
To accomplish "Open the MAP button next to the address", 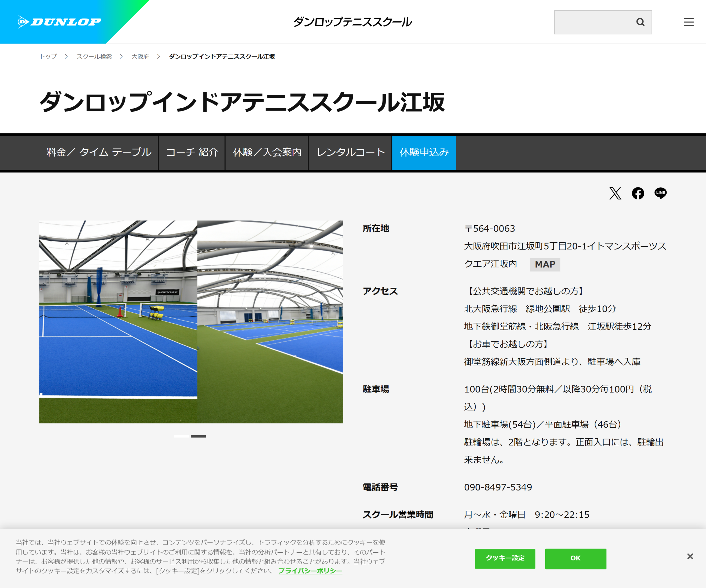I will 545,264.
